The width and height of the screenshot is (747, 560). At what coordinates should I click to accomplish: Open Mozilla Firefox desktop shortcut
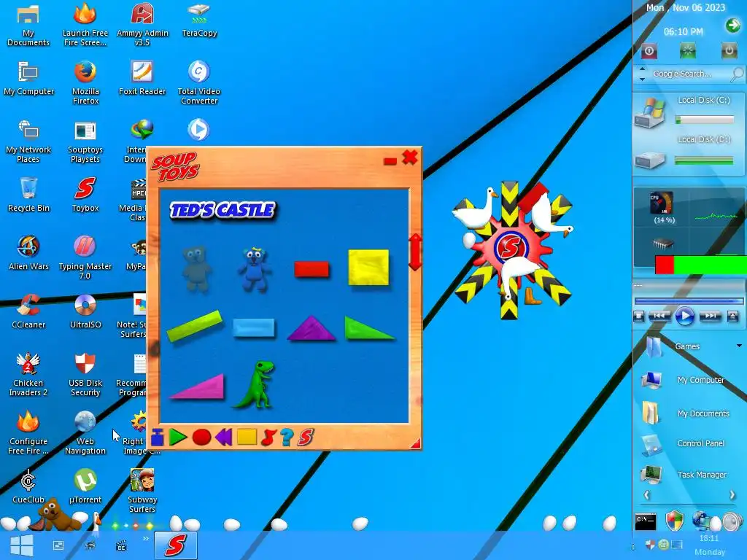click(x=85, y=82)
